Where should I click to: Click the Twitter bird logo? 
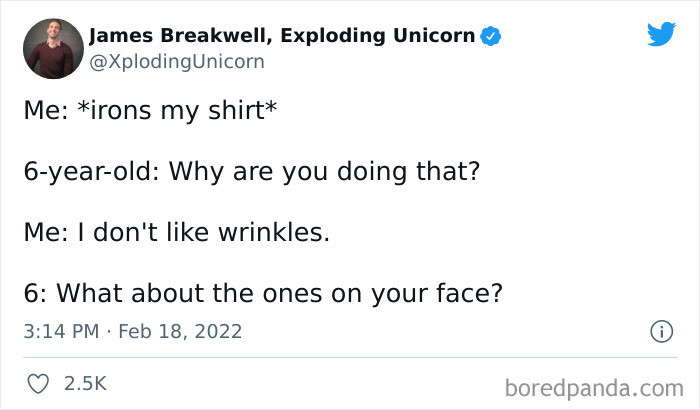pos(662,34)
